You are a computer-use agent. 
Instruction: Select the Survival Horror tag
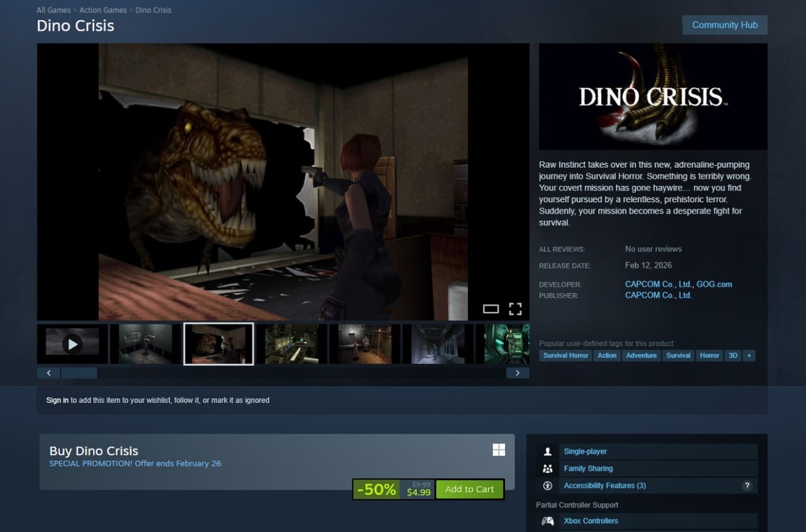(x=566, y=355)
